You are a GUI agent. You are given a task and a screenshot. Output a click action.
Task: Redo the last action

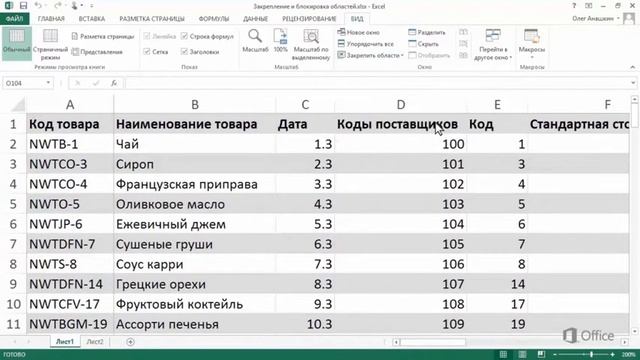58,6
